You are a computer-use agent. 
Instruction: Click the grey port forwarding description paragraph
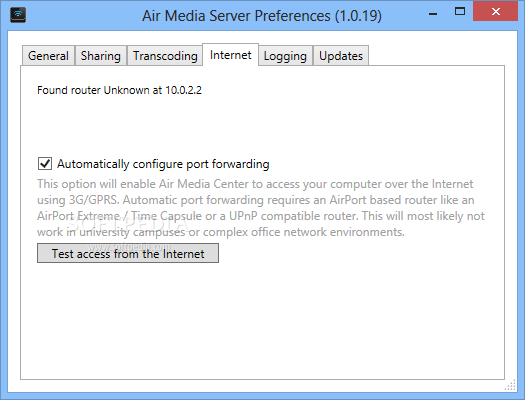click(261, 208)
